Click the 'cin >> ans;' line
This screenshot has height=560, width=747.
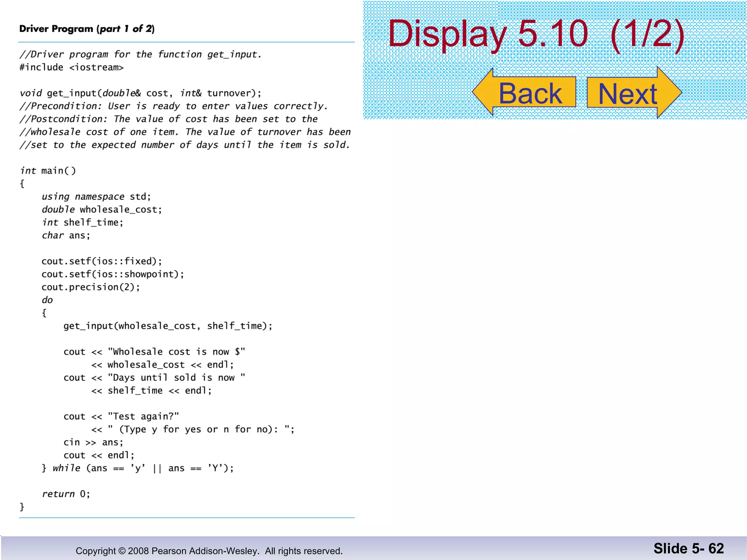click(x=94, y=442)
